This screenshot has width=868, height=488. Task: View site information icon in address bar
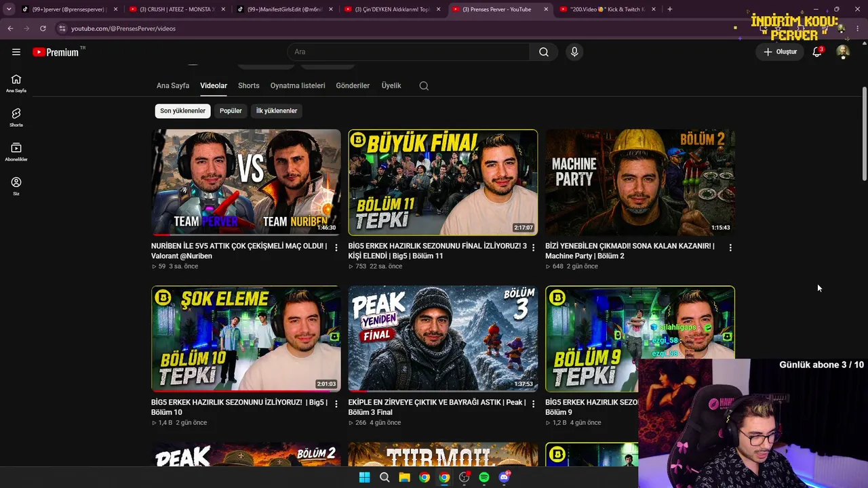coord(62,28)
